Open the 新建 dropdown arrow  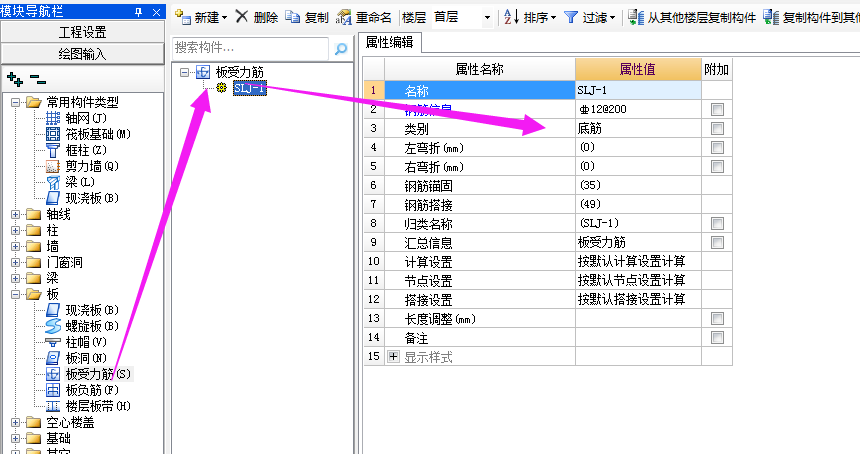(224, 18)
